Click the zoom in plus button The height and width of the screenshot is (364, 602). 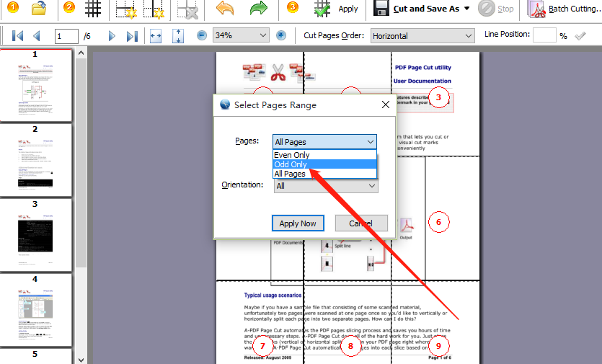click(x=281, y=35)
